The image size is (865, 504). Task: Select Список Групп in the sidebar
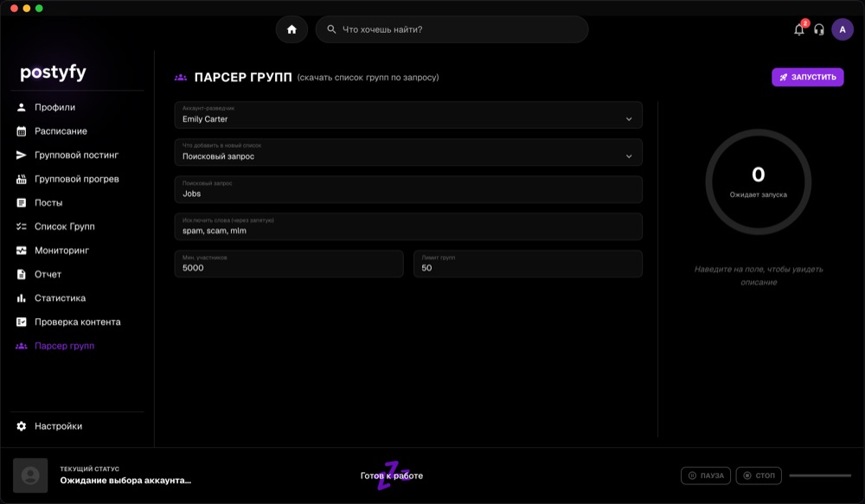(x=65, y=226)
